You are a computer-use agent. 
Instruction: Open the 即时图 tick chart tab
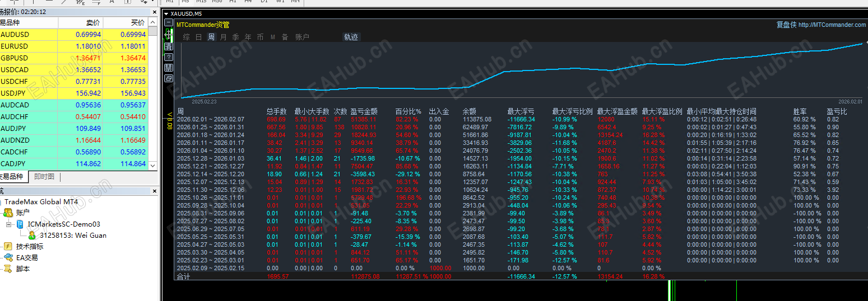coord(44,177)
